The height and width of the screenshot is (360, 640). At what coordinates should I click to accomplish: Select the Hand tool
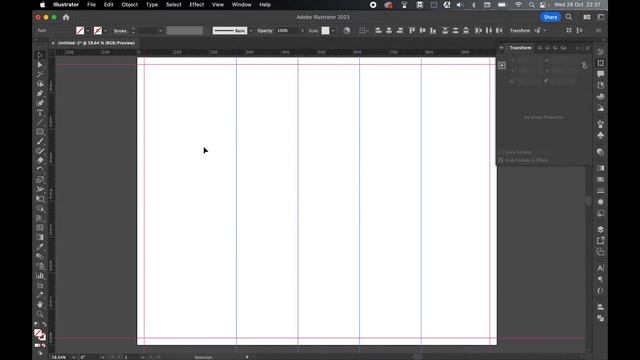(40, 304)
